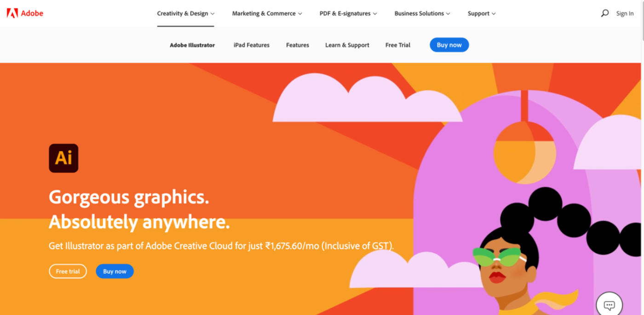Click Sign In link
Viewport: 644px width, 315px height.
pos(625,13)
